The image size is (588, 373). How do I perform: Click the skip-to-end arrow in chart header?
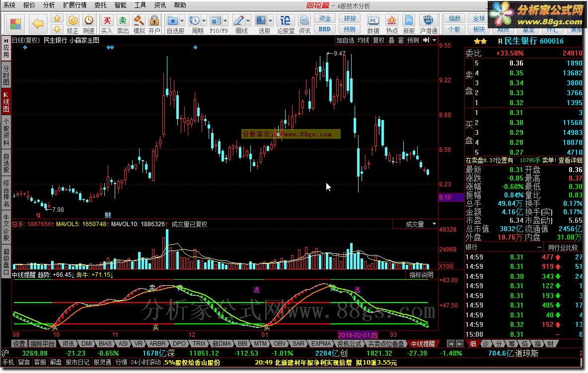coord(426,40)
